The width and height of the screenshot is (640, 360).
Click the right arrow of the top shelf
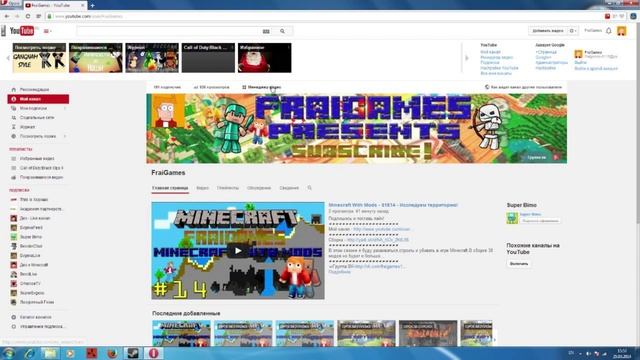coord(467,58)
